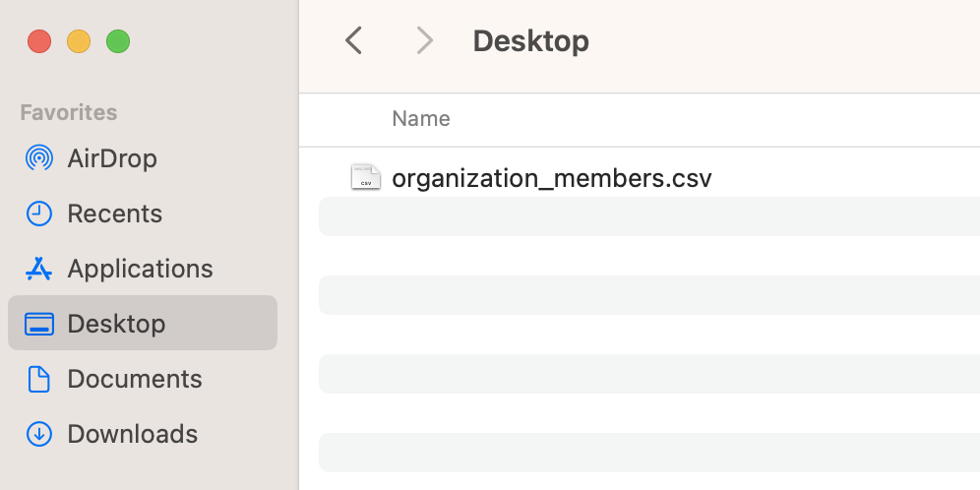Click the AirDrop icon in sidebar
980x490 pixels.
(x=39, y=158)
